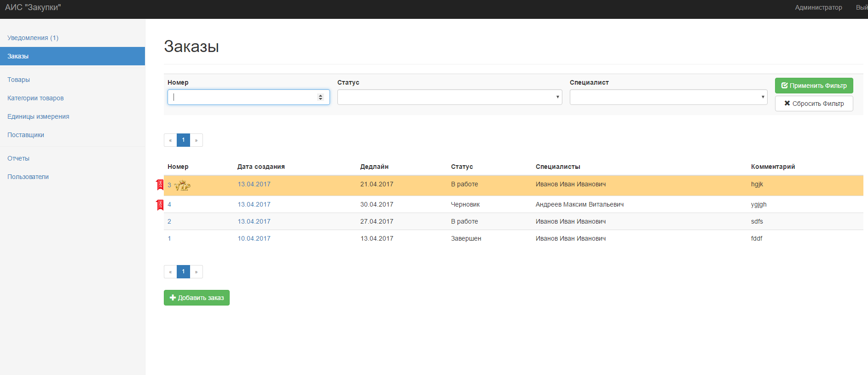
Task: Apply filter with Применить Фильтр button
Action: tap(814, 86)
